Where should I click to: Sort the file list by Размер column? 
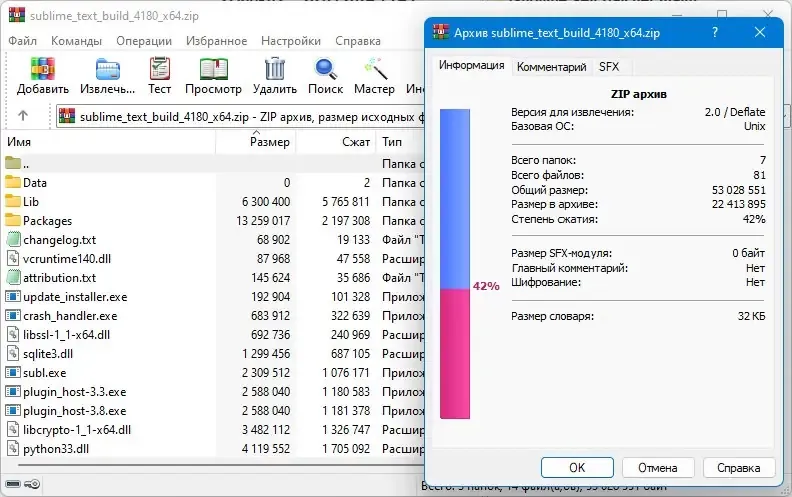pyautogui.click(x=256, y=142)
